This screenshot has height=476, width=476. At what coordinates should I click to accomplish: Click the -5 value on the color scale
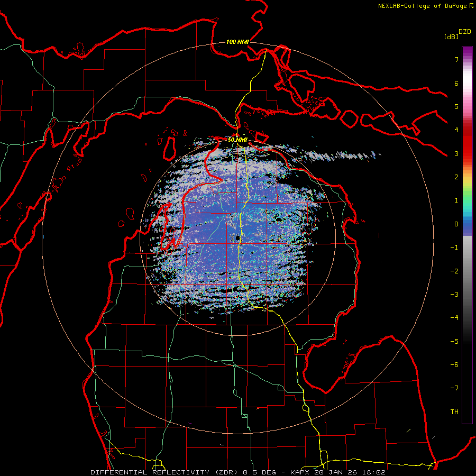[x=454, y=342]
